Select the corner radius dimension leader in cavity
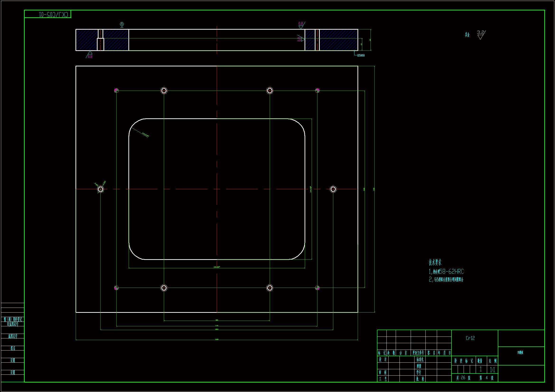Screen dimensions: 555x392 point(141,133)
